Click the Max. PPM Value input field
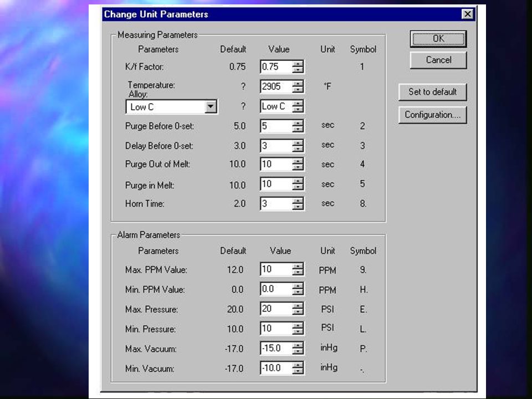 [x=276, y=269]
